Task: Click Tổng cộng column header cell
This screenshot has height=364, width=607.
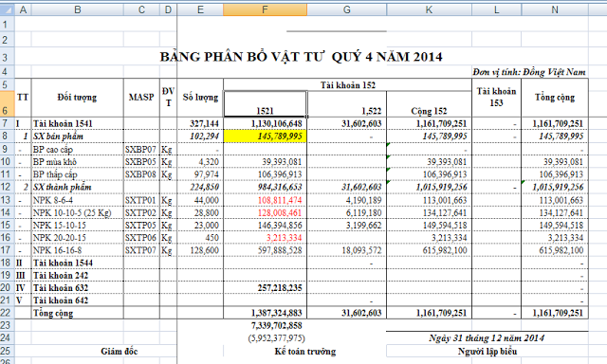Action: [555, 98]
